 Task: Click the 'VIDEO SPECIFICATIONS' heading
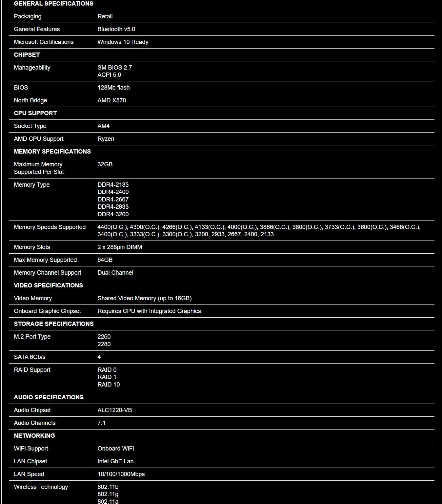point(48,285)
